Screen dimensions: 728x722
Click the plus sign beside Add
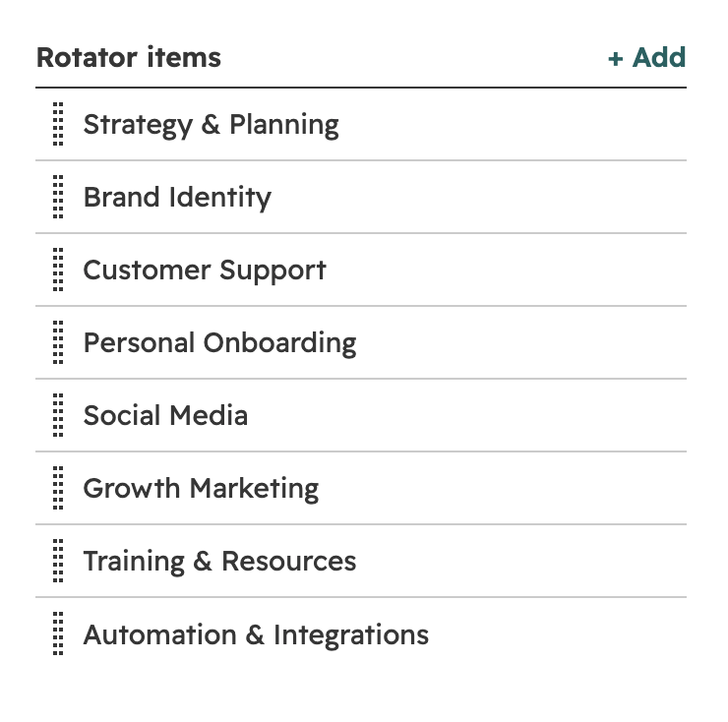tap(615, 59)
